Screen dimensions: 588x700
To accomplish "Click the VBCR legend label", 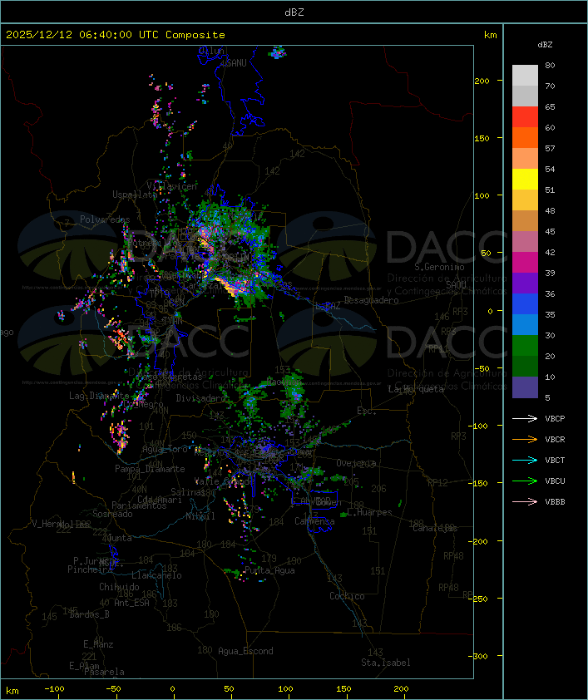I will pyautogui.click(x=555, y=440).
